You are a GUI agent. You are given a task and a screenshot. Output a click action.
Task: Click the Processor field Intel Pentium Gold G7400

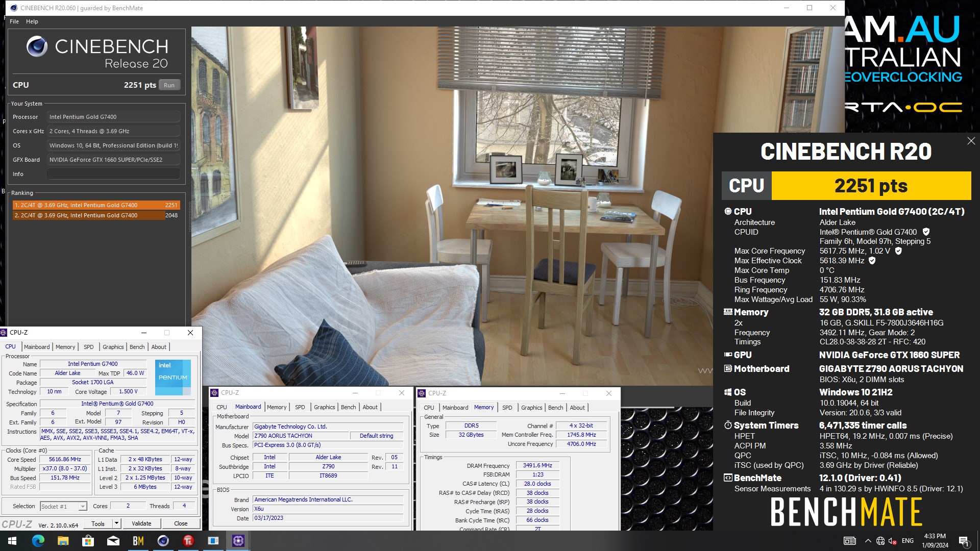tap(113, 117)
